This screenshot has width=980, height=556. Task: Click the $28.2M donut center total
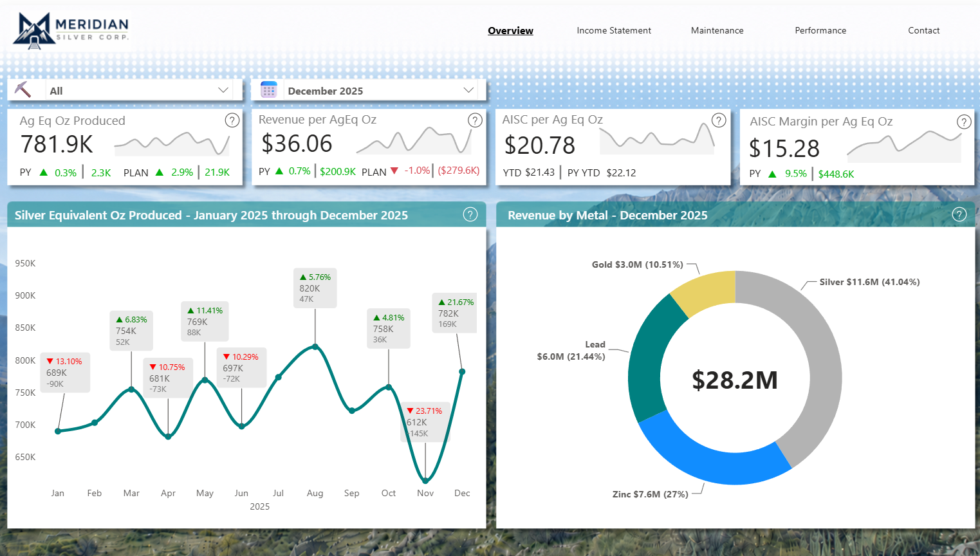click(x=735, y=380)
